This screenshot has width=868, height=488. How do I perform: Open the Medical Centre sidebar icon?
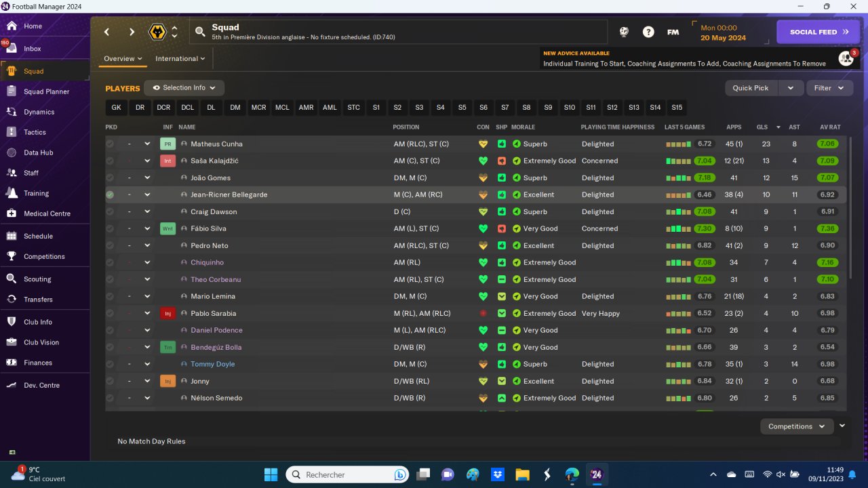tap(11, 213)
